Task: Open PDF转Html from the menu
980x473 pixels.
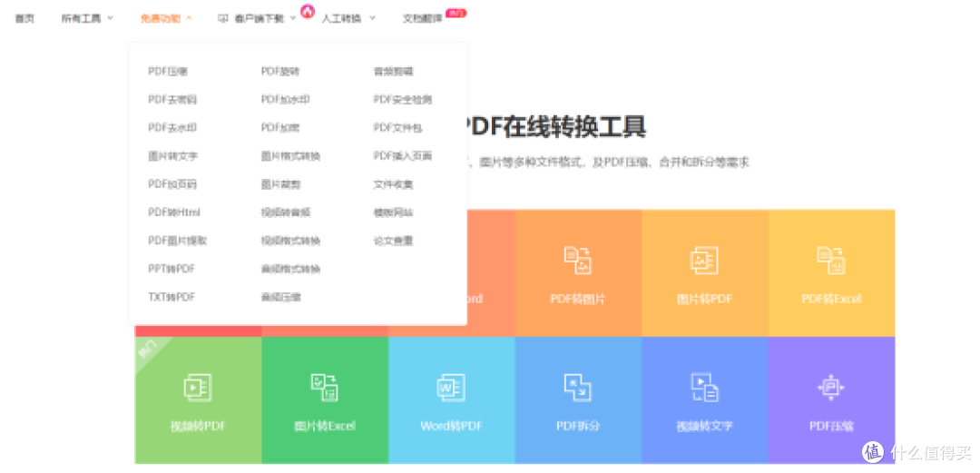Action: pyautogui.click(x=174, y=212)
